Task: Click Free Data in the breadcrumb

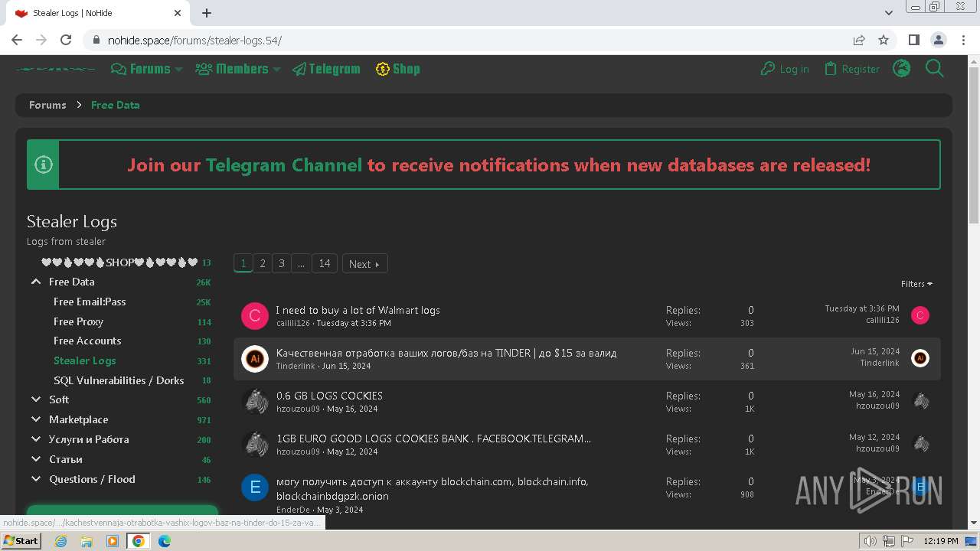Action: click(116, 105)
